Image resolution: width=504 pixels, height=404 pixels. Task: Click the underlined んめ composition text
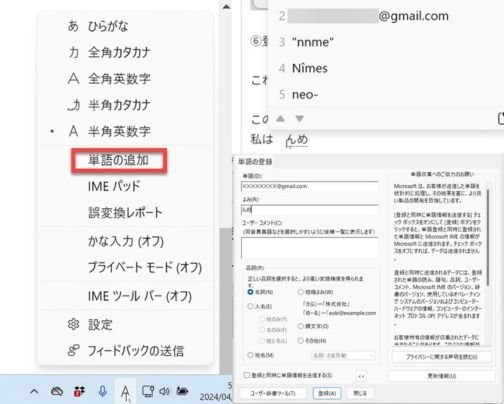pos(297,140)
